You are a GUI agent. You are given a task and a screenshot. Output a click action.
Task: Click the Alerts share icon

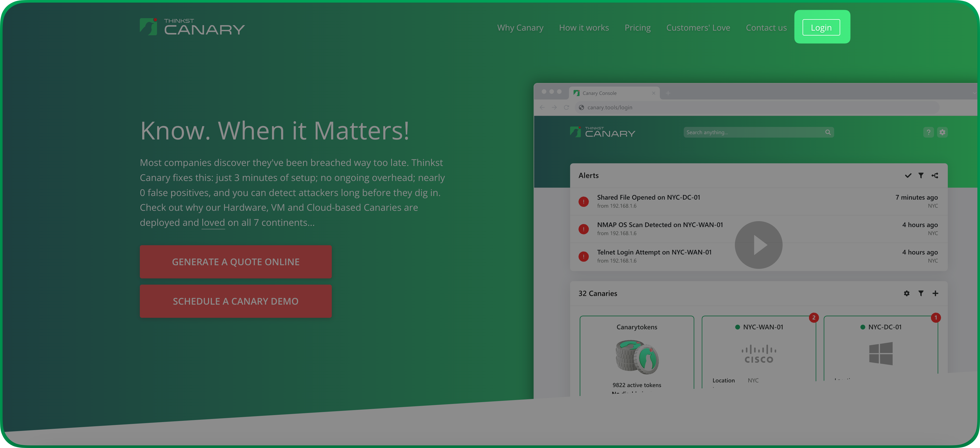pos(935,175)
